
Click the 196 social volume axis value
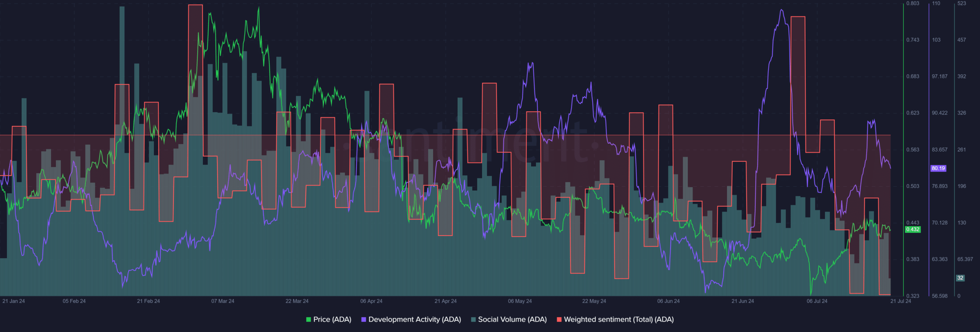tap(962, 186)
